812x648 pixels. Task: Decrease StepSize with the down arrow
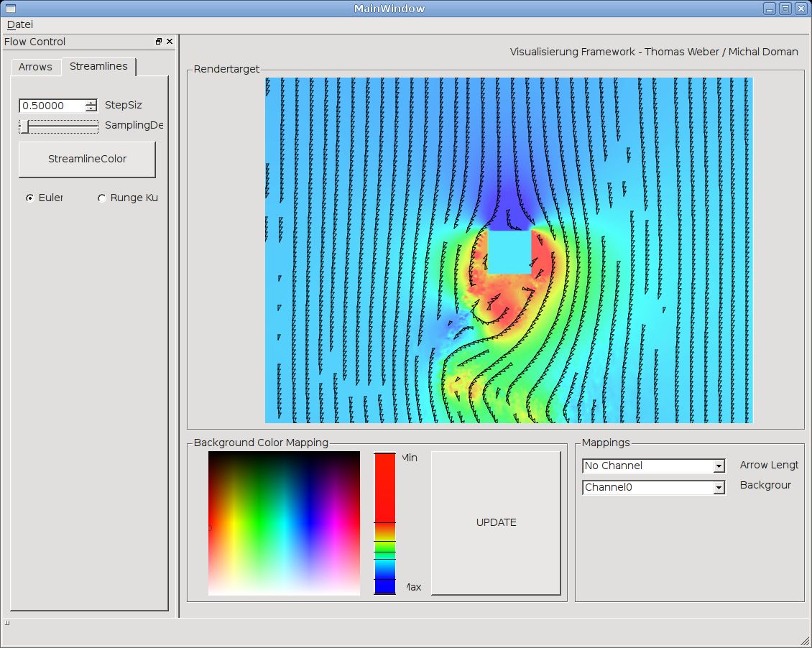(x=91, y=109)
